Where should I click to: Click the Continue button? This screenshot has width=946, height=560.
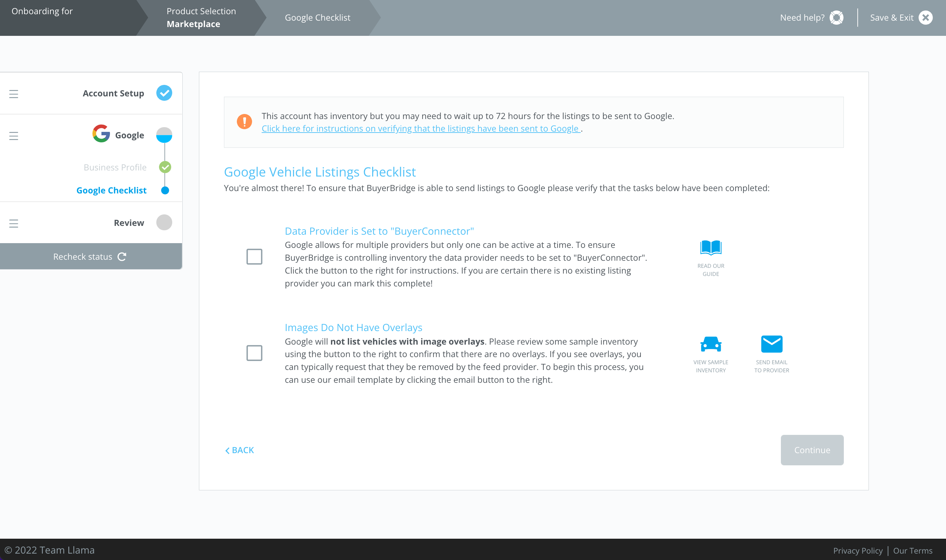[x=812, y=450]
